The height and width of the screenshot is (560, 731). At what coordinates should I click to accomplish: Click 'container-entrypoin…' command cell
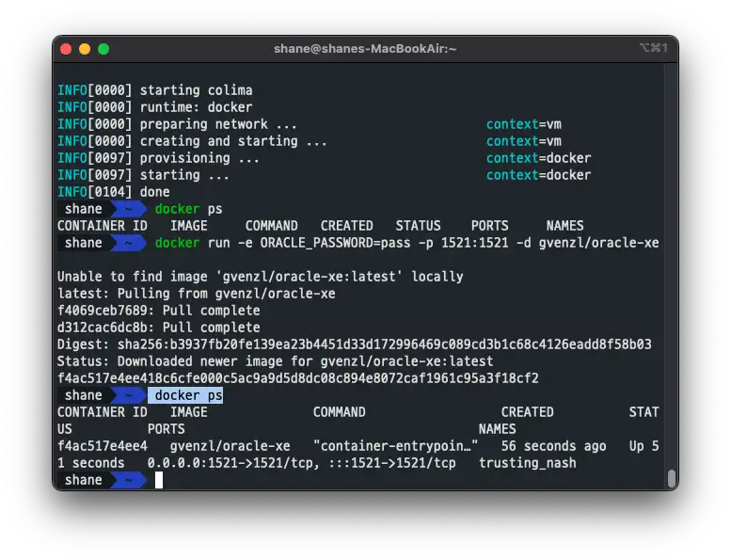(395, 446)
